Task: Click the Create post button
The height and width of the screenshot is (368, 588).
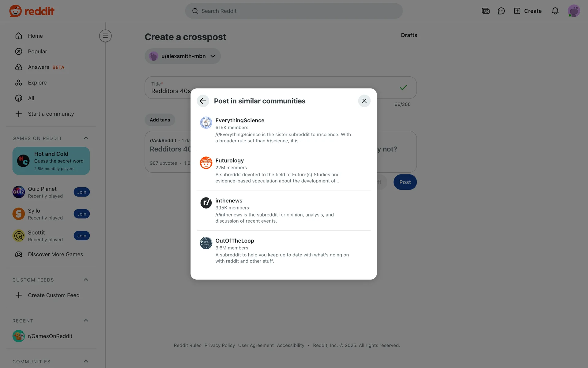Action: tap(527, 11)
